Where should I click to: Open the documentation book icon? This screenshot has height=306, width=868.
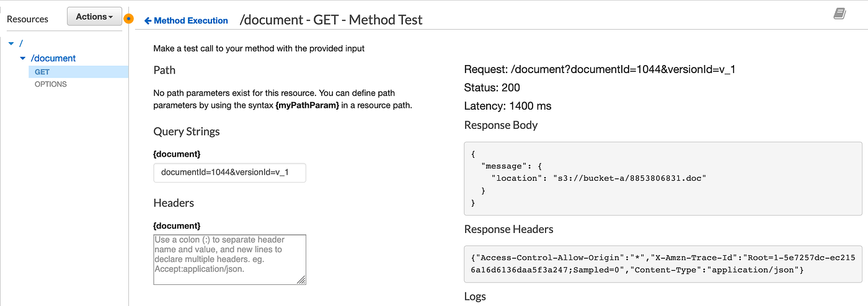click(x=839, y=14)
